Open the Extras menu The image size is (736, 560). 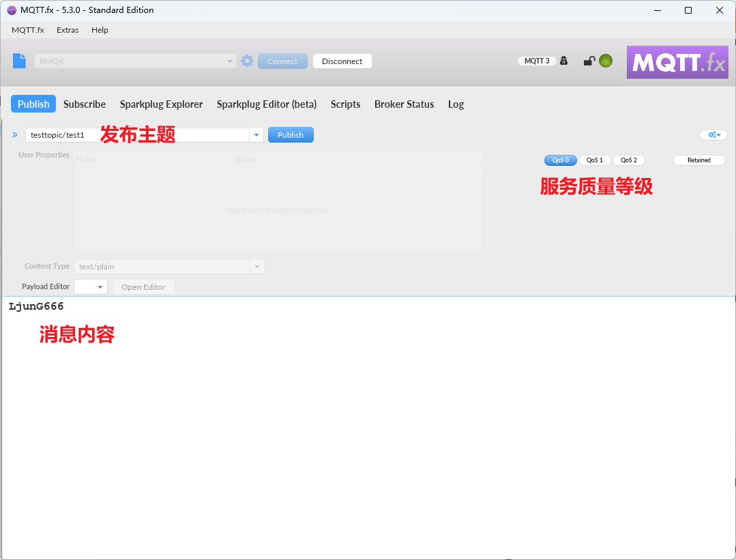(68, 30)
